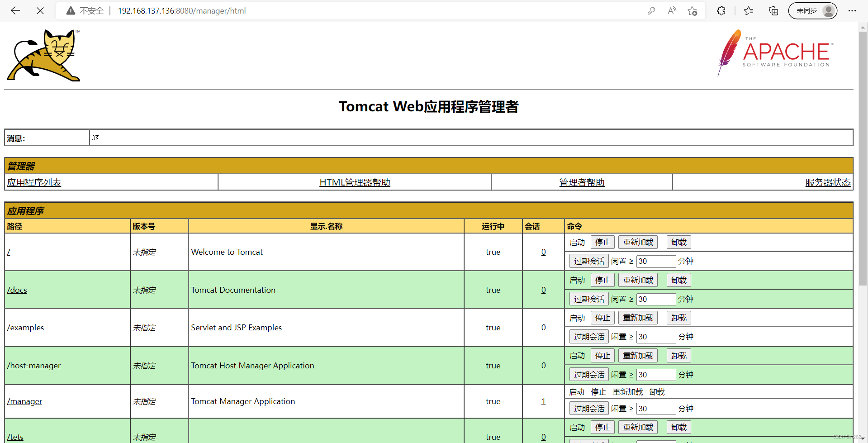The height and width of the screenshot is (443, 868).
Task: Go back with the browser back arrow
Action: 15,10
